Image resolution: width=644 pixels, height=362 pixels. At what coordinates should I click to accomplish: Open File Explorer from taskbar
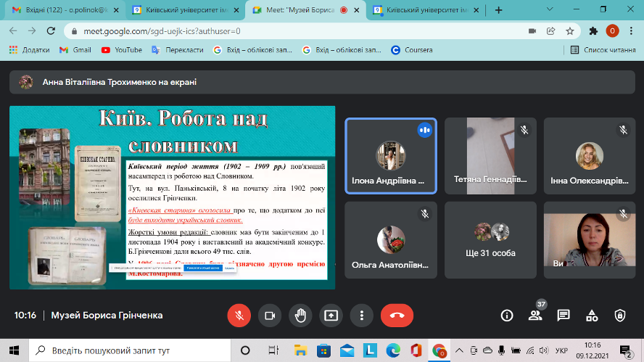tap(301, 350)
